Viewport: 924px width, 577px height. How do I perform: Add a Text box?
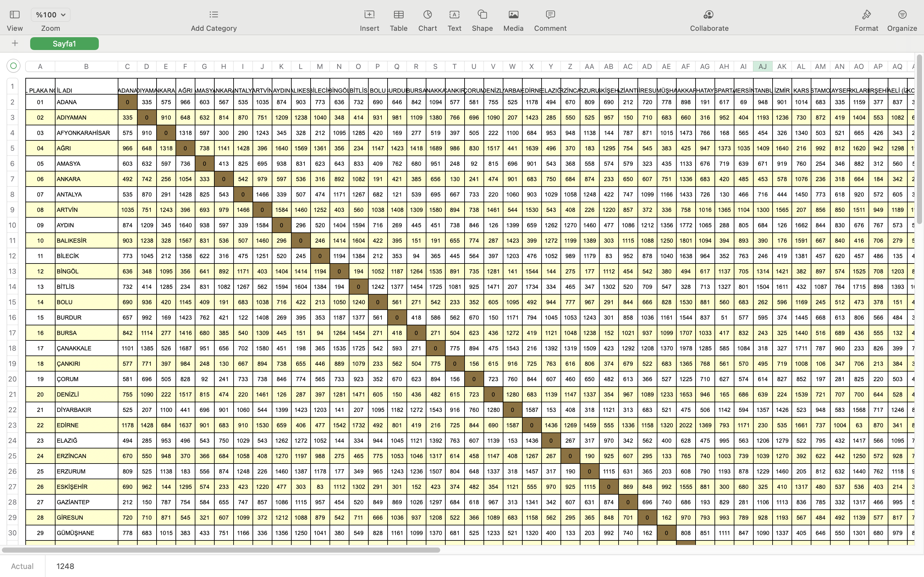click(454, 14)
